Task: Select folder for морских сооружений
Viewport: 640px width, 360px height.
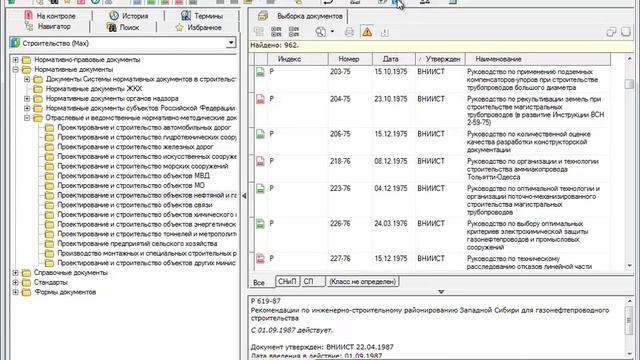Action: (142, 166)
